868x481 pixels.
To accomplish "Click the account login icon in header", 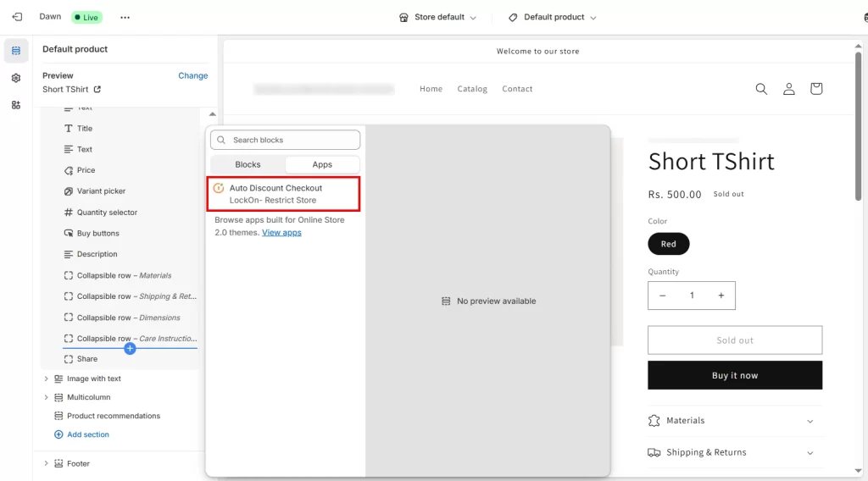I will coord(788,89).
